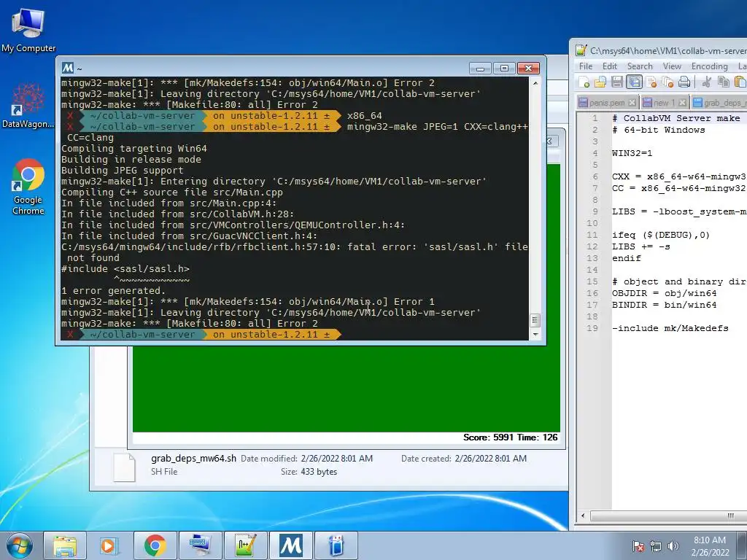This screenshot has width=747, height=560.
Task: Switch to the penis.pem tab
Action: pyautogui.click(x=606, y=102)
